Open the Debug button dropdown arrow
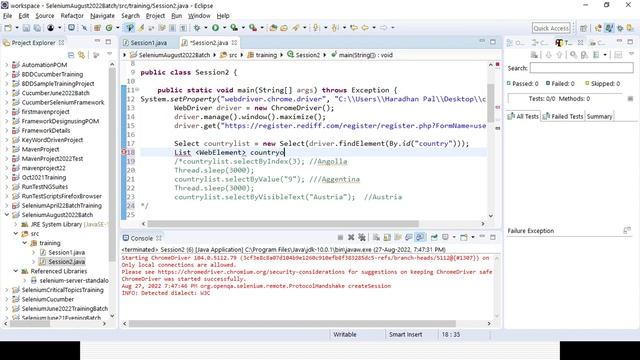The width and height of the screenshot is (640, 360). point(205,28)
